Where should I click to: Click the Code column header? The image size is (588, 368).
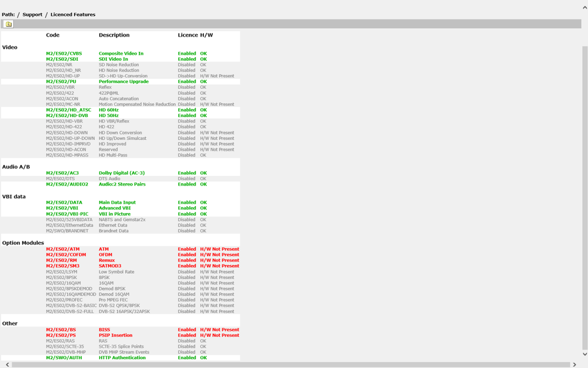point(53,35)
